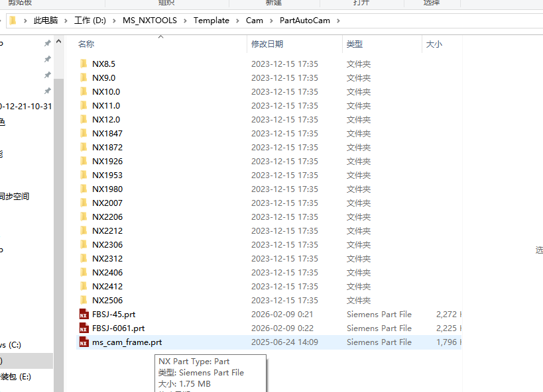Screen dimensions: 543x392
Task: Click the NX icon of FBSJ-6061.prt
Action: (84, 328)
